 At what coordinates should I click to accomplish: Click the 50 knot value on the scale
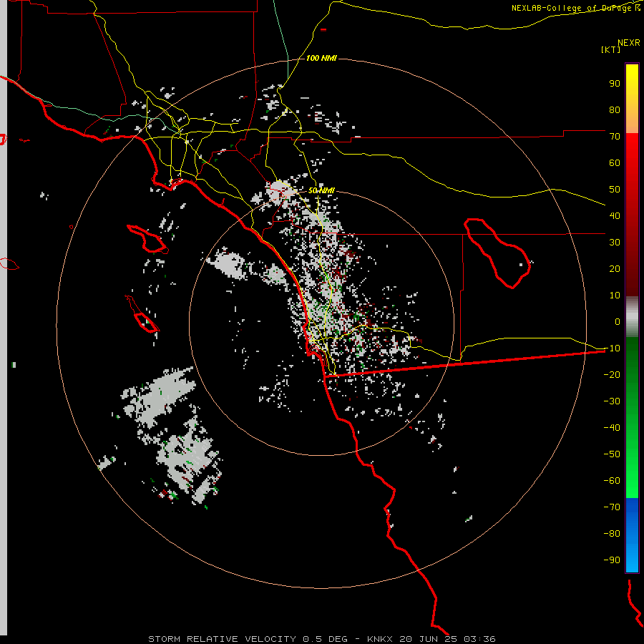[615, 190]
